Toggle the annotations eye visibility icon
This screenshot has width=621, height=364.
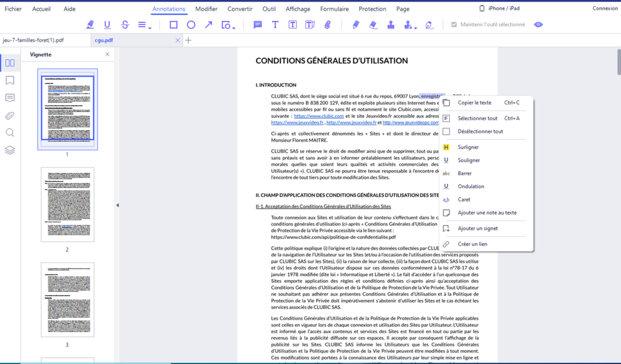[x=538, y=24]
